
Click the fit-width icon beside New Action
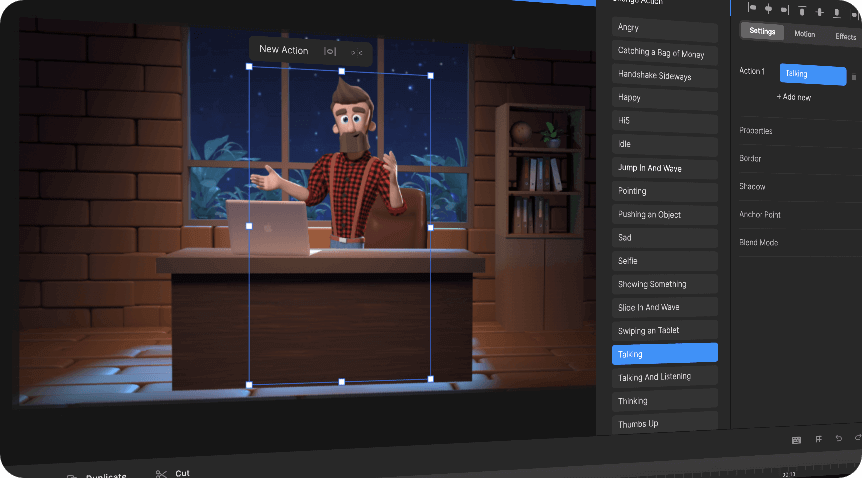tap(330, 52)
